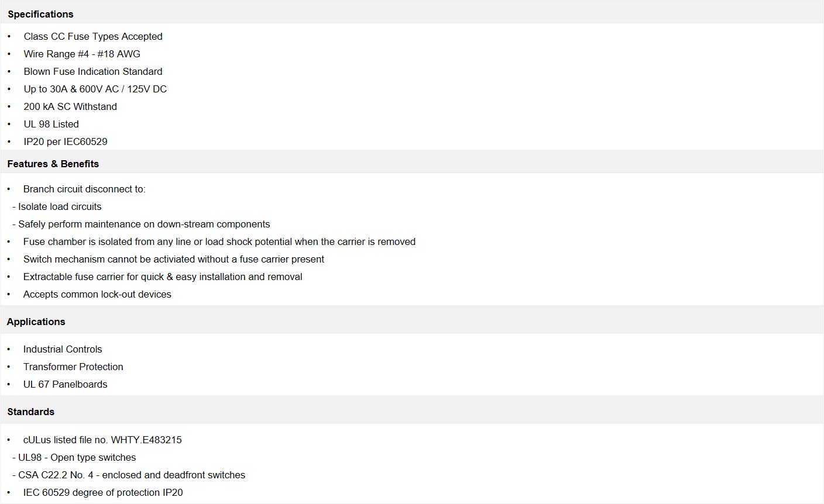The width and height of the screenshot is (824, 504).
Task: Select the Wire Range #4 - #18 AWG text
Action: (82, 54)
